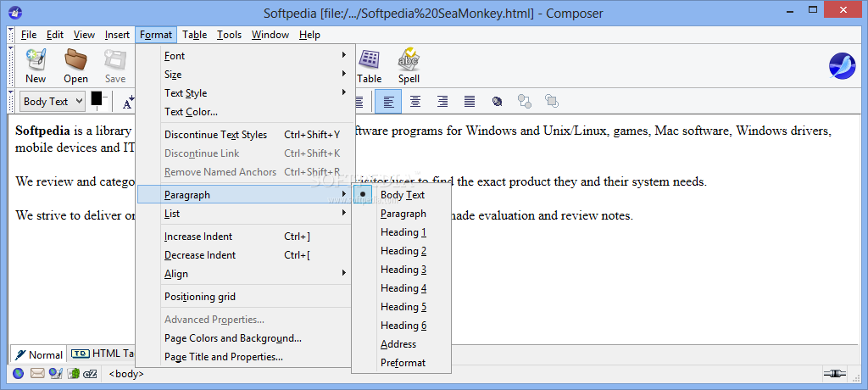The image size is (868, 390).
Task: Open the Body Text format combo box
Action: point(53,102)
